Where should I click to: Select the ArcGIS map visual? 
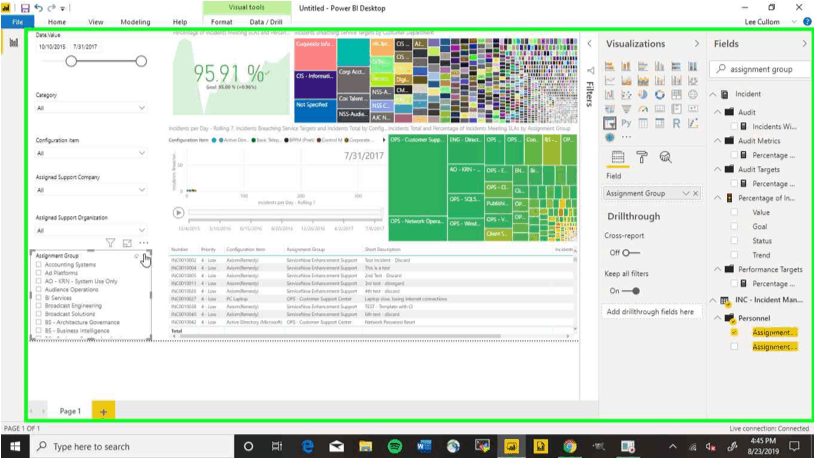(610, 137)
